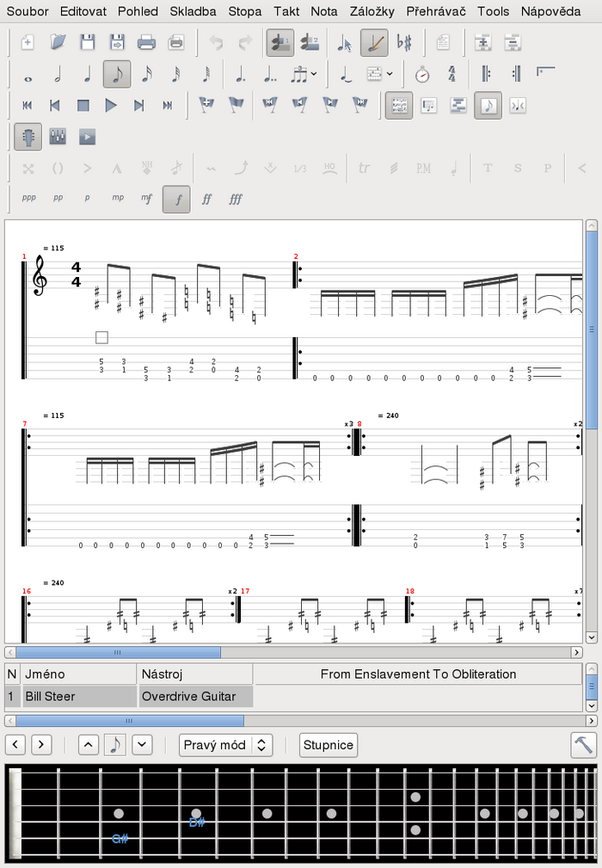Open the mixer panel
The height and width of the screenshot is (868, 602).
58,137
